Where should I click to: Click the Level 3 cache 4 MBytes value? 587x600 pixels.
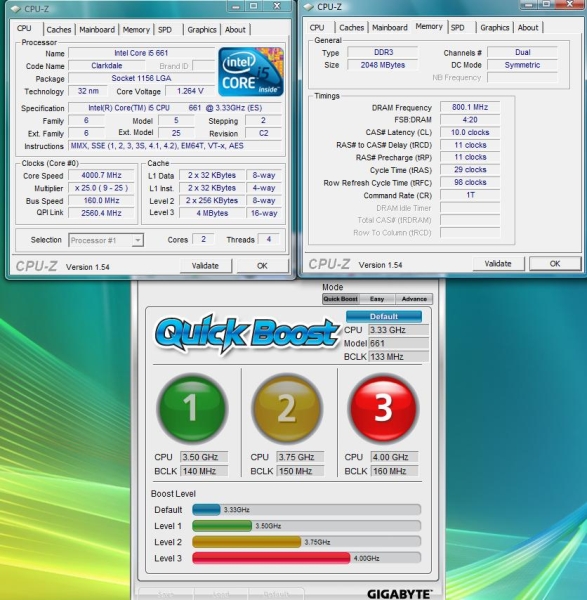212,213
